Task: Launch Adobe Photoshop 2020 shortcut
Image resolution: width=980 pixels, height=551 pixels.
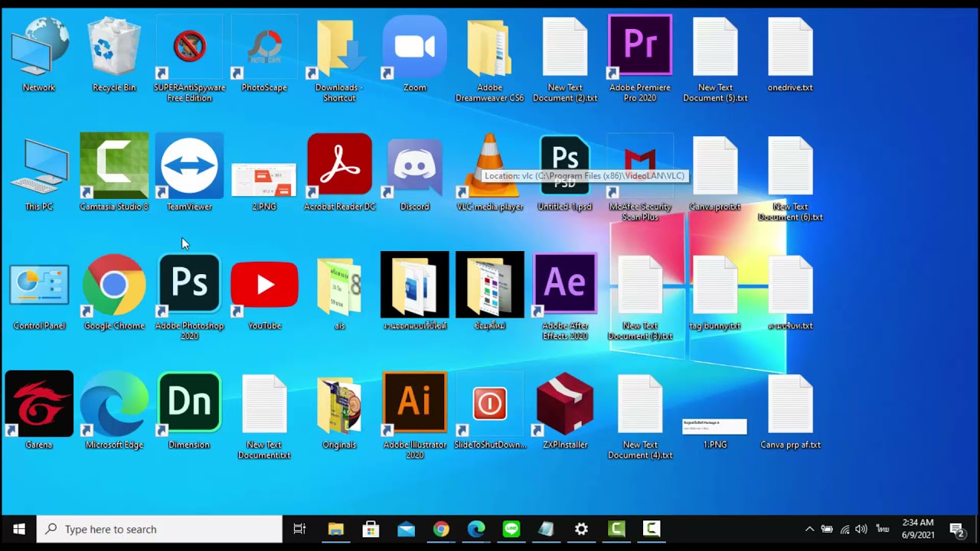Action: (x=189, y=298)
